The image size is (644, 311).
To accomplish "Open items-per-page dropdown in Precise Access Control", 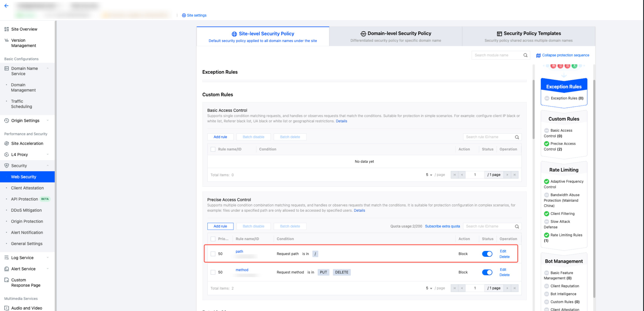I will (x=429, y=288).
